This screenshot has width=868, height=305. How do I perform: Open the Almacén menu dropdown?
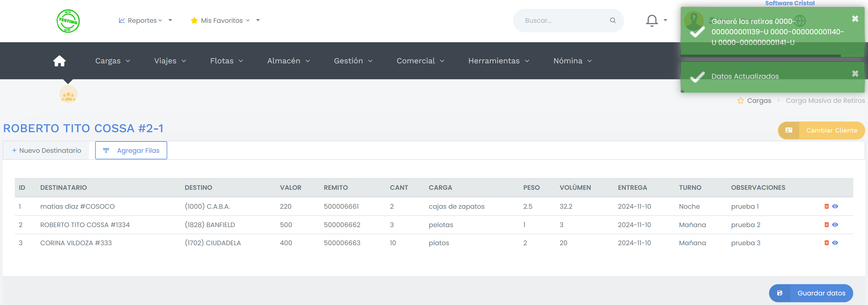(x=288, y=61)
